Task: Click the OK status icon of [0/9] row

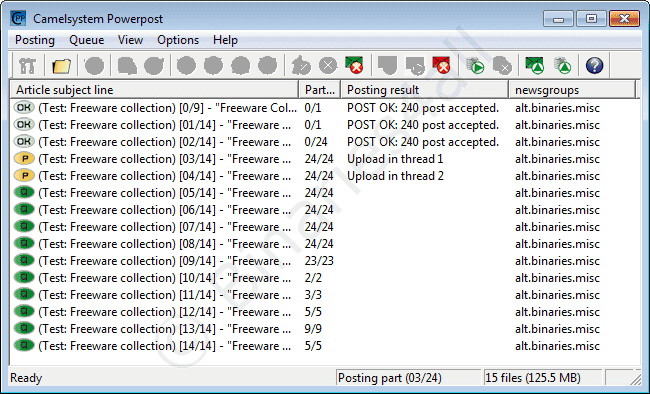Action: point(24,108)
